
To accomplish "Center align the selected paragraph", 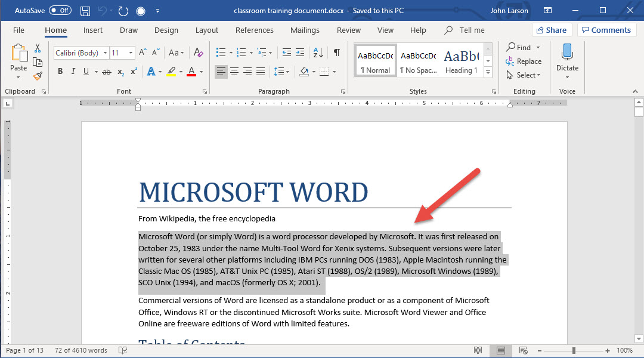I will point(234,72).
